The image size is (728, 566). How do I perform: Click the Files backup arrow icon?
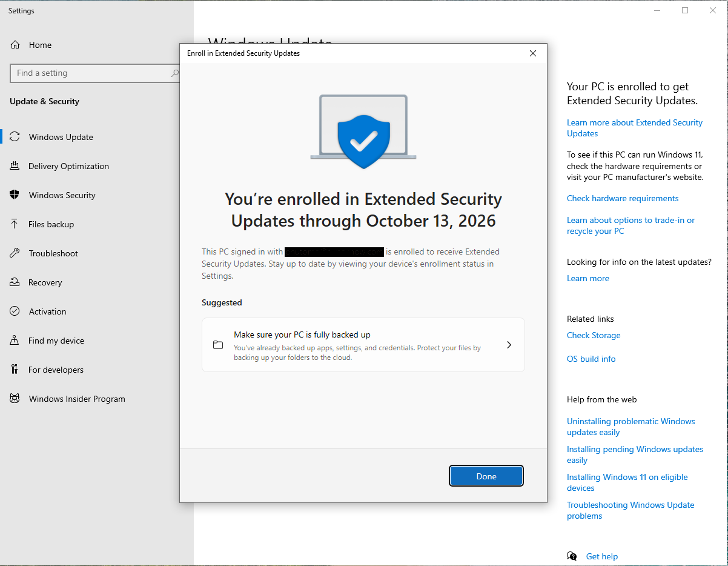15,224
